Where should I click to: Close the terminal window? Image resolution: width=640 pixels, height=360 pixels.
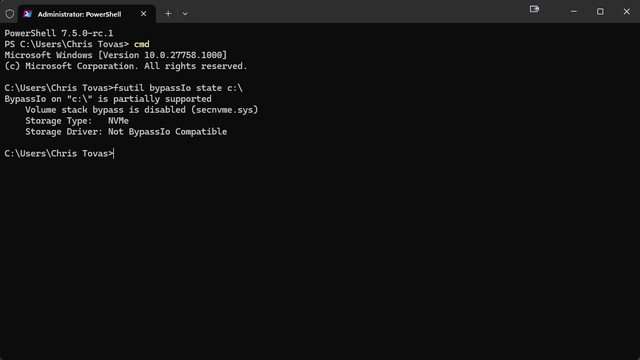[x=627, y=11]
